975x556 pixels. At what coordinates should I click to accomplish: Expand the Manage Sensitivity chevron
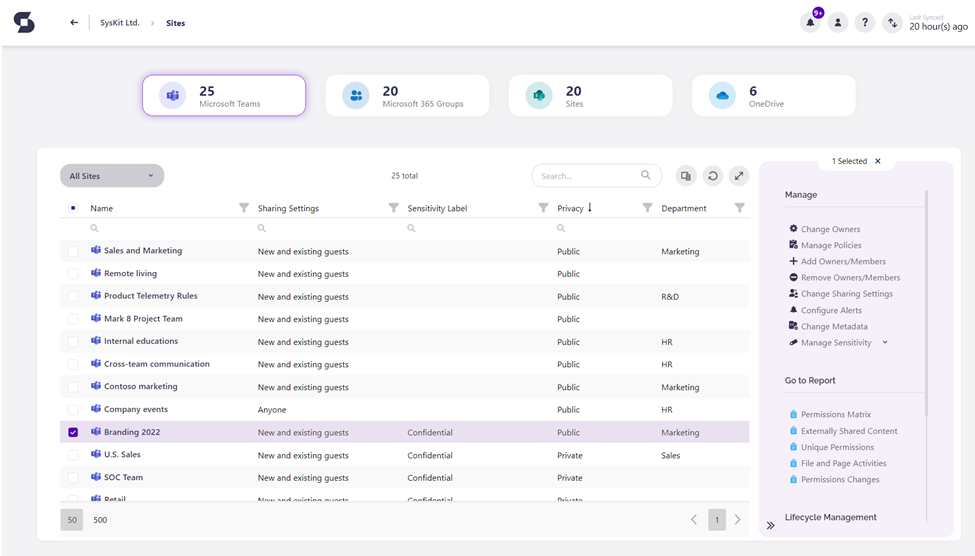885,342
